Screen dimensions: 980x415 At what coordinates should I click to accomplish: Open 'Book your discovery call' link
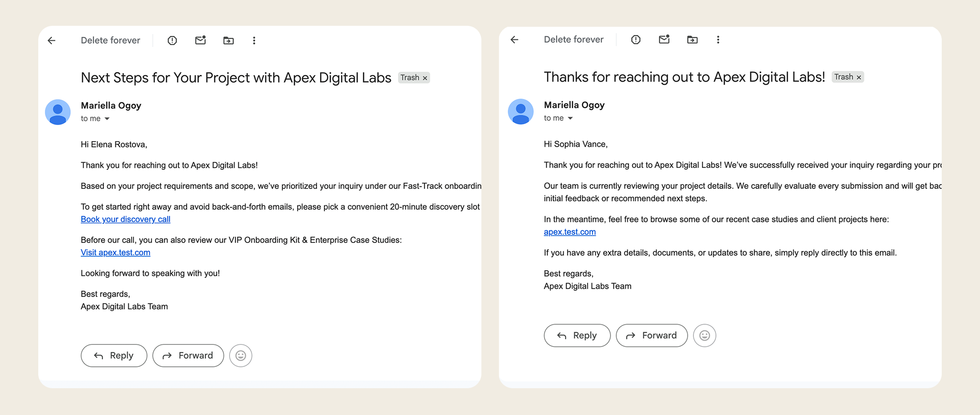[x=125, y=219]
